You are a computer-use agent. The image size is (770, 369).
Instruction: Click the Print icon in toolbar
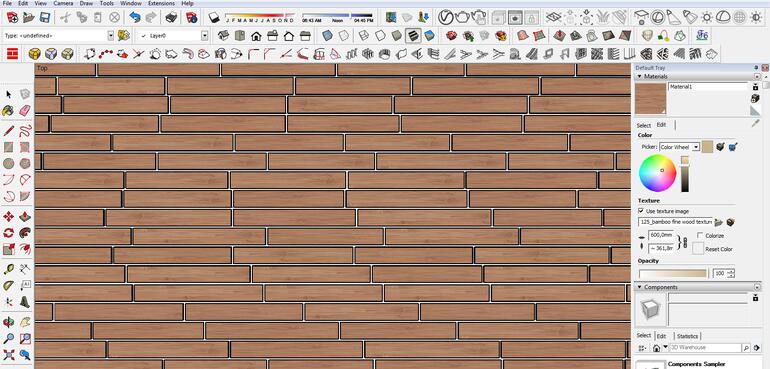point(171,18)
